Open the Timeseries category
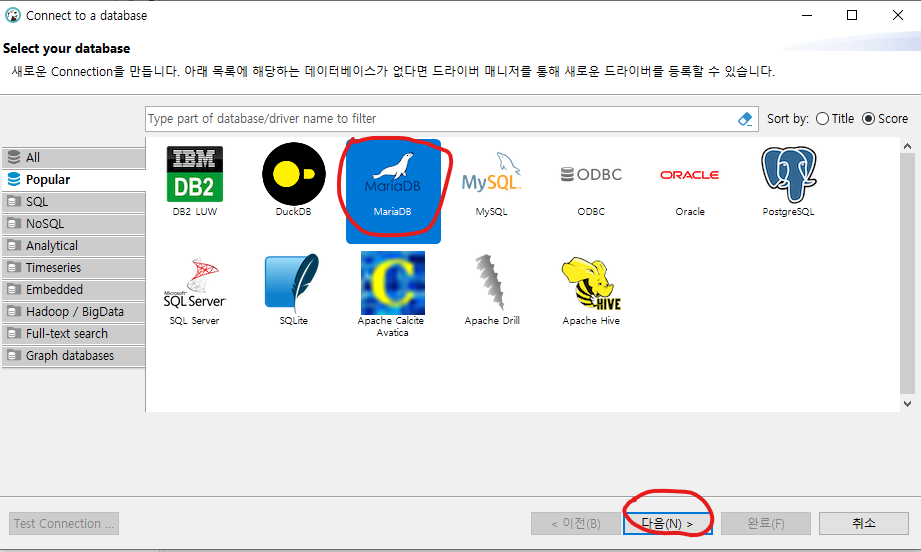Image resolution: width=921 pixels, height=552 pixels. [73, 268]
